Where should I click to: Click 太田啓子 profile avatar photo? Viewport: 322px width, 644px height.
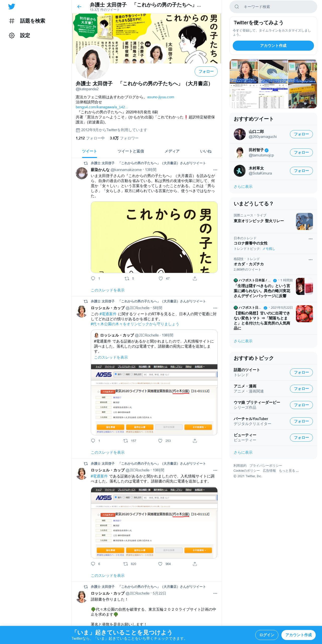pyautogui.click(x=93, y=63)
